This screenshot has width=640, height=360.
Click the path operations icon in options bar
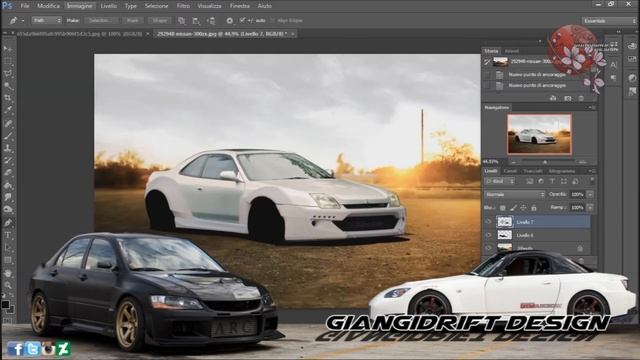(x=182, y=20)
